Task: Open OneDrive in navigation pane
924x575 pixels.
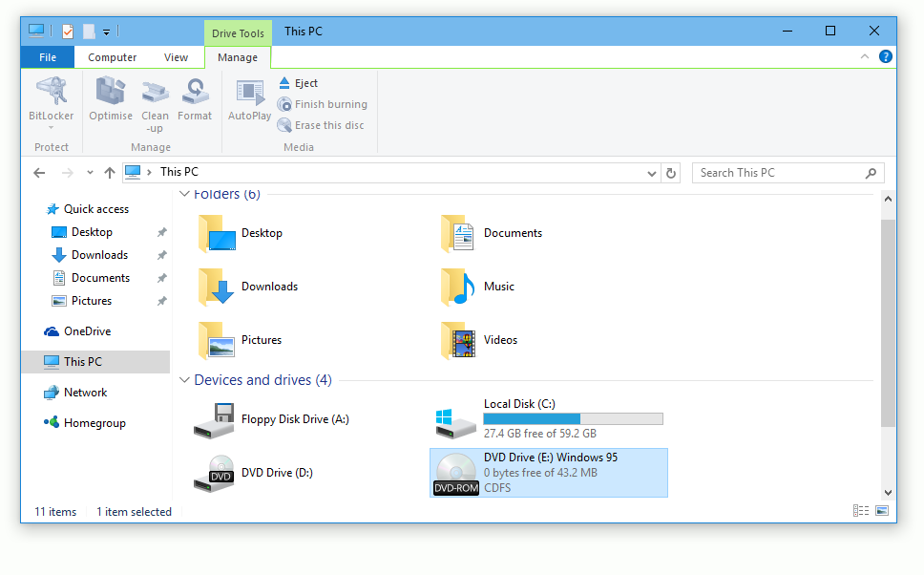Action: tap(77, 331)
